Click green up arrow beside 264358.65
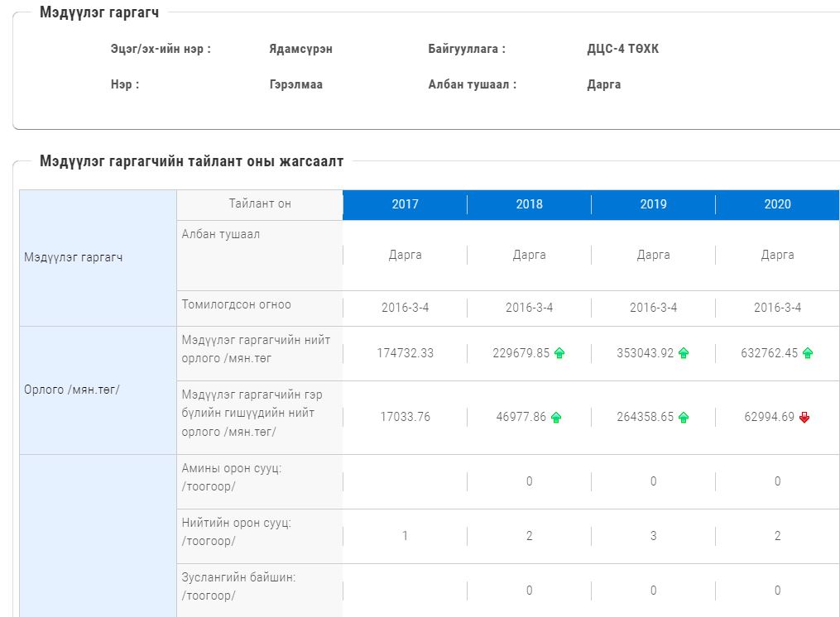This screenshot has width=840, height=617. 684,417
